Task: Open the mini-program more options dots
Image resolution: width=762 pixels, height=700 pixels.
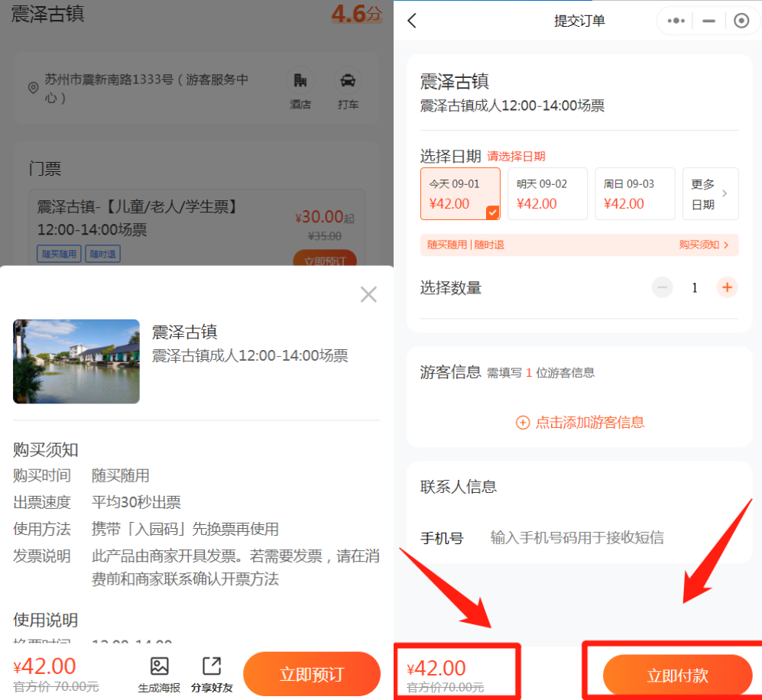Action: click(676, 21)
